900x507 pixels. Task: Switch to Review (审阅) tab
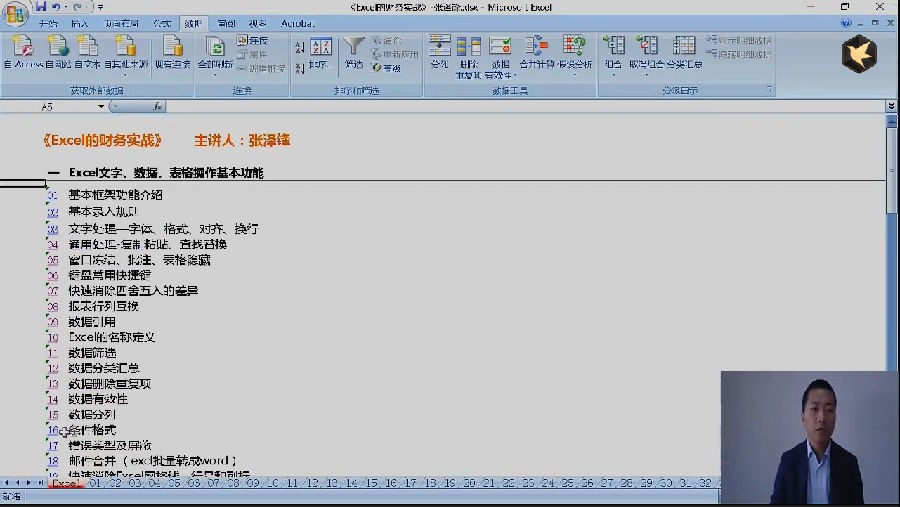click(x=226, y=24)
